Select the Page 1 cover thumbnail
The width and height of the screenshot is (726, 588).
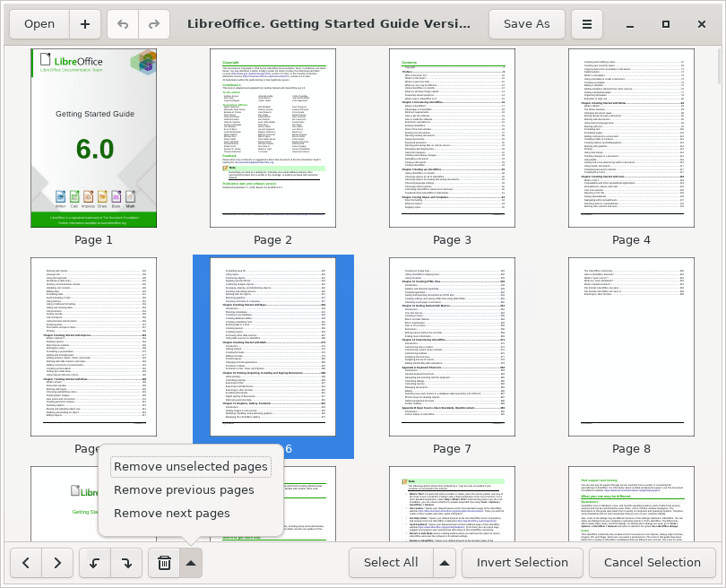point(93,138)
